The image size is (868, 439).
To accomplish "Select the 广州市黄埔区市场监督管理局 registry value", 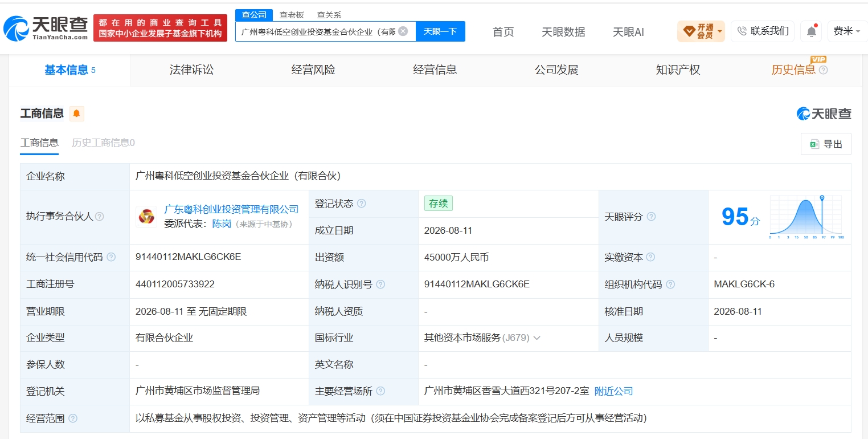I will (198, 391).
